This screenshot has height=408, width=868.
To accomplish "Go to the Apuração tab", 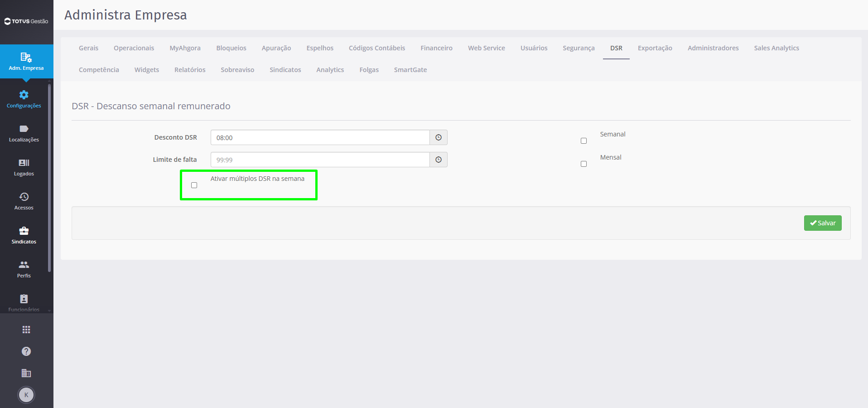I will tap(276, 48).
